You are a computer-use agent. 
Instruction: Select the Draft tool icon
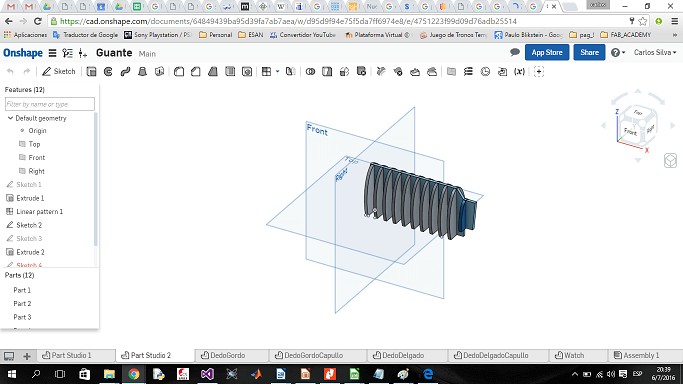tap(213, 71)
